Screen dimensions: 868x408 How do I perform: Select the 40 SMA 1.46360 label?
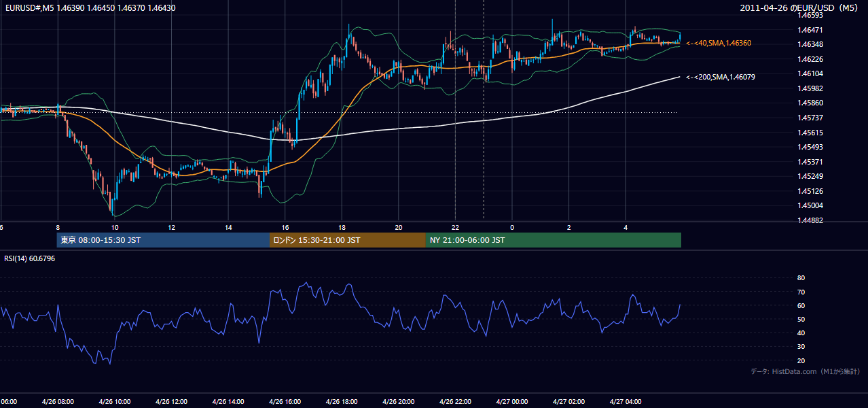coord(719,43)
